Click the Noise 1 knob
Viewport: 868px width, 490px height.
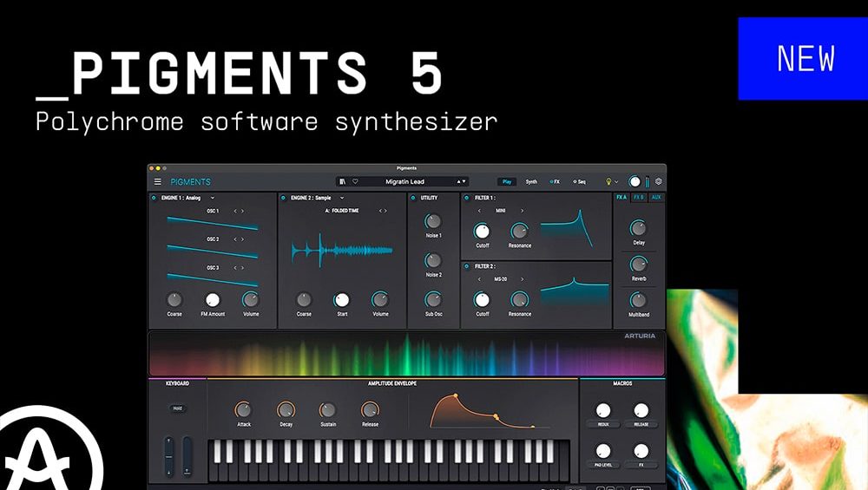(433, 221)
